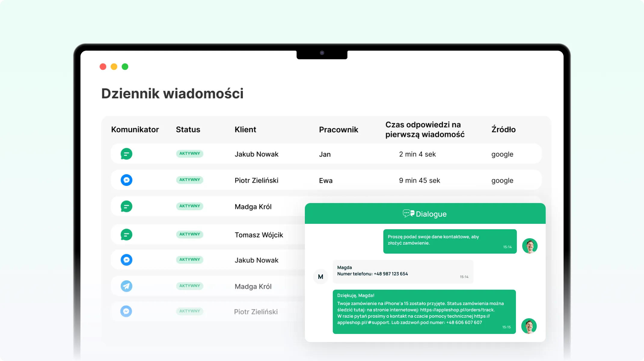Click Messenger icon in Piotr Zieliński's Ewa row
The width and height of the screenshot is (644, 361).
tap(126, 180)
